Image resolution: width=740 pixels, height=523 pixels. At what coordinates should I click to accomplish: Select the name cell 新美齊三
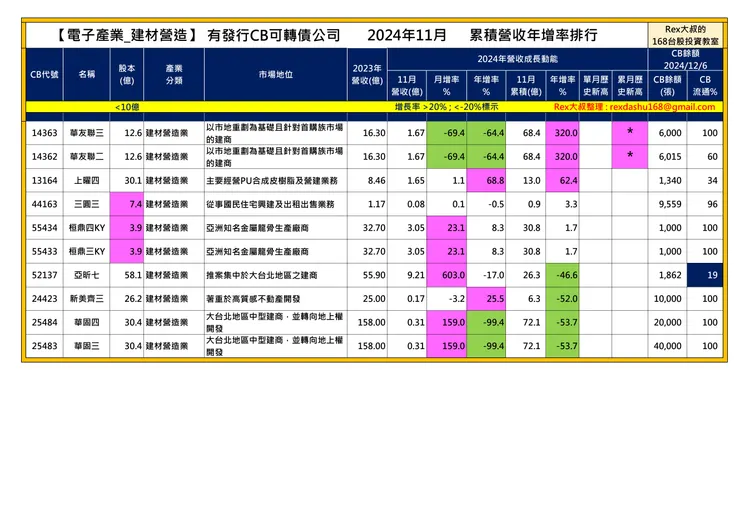tap(86, 298)
